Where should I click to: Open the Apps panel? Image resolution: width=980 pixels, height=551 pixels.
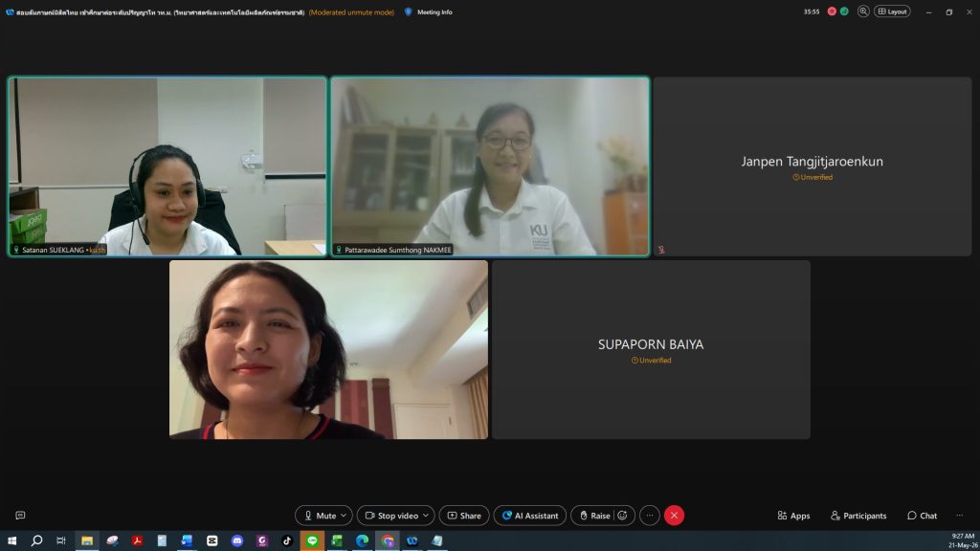pos(793,516)
